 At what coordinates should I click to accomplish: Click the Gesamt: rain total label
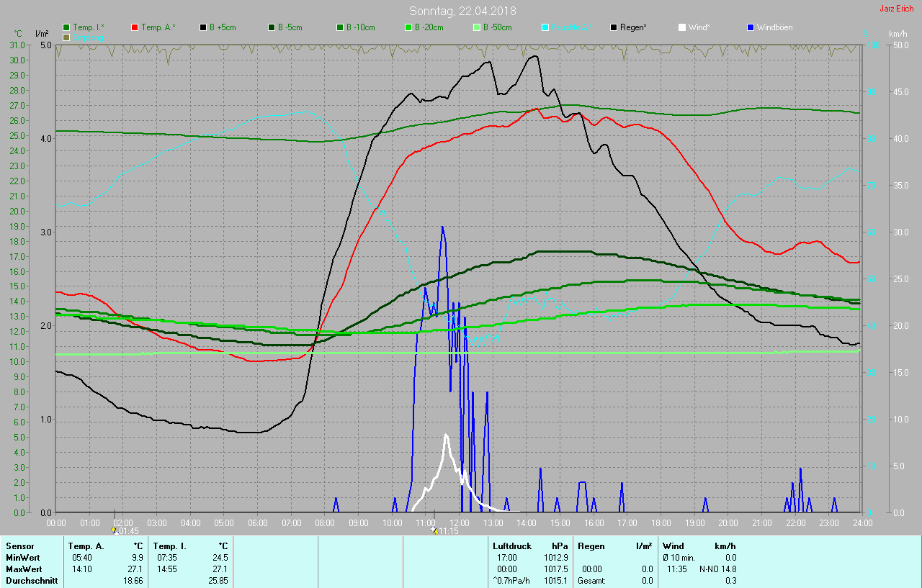(x=591, y=581)
